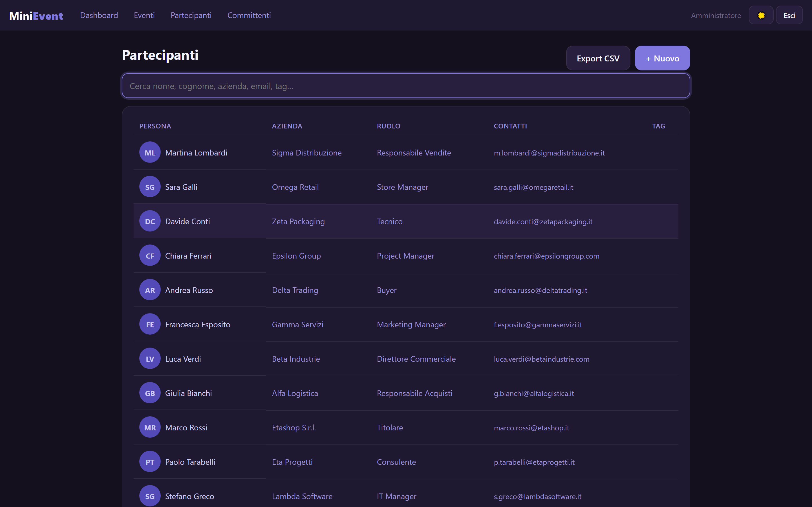Screen dimensions: 812x507
Task: Click Paolo Tarabelli's PT avatar
Action: tap(150, 462)
